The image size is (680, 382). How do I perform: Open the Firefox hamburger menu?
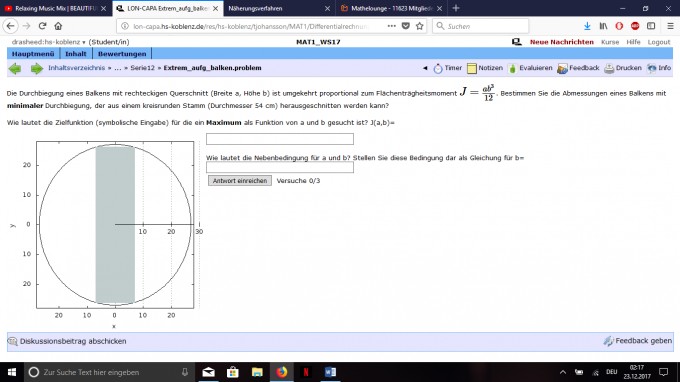pos(670,26)
